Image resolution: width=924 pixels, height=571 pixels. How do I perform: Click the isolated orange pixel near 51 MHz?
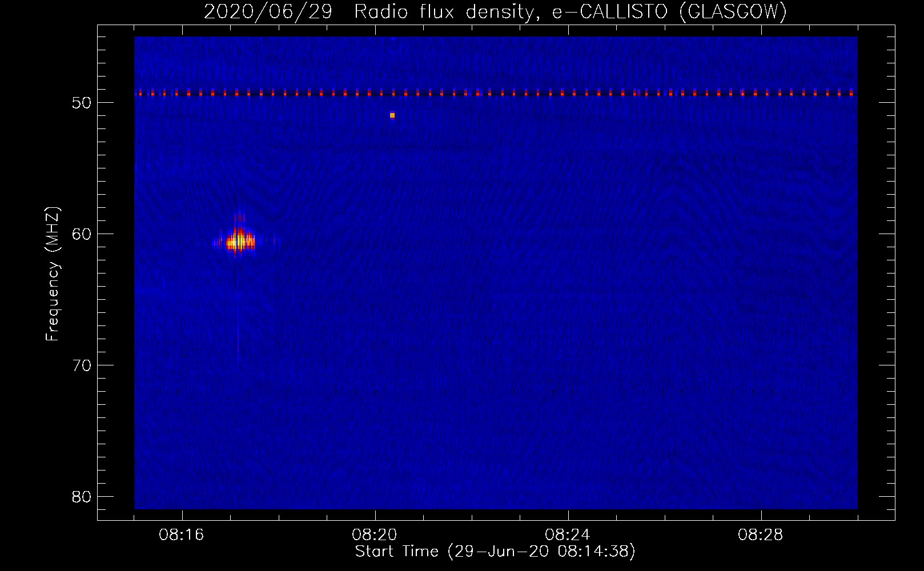392,115
